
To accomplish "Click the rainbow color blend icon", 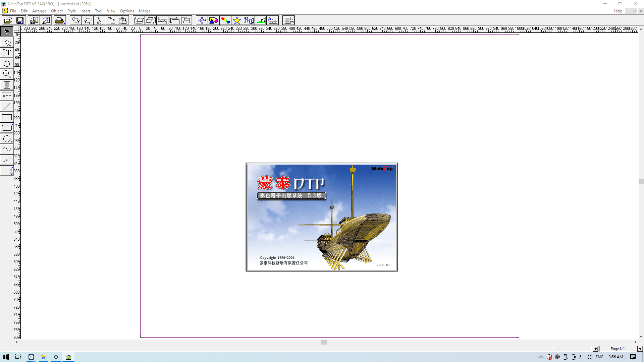I will tap(225, 20).
